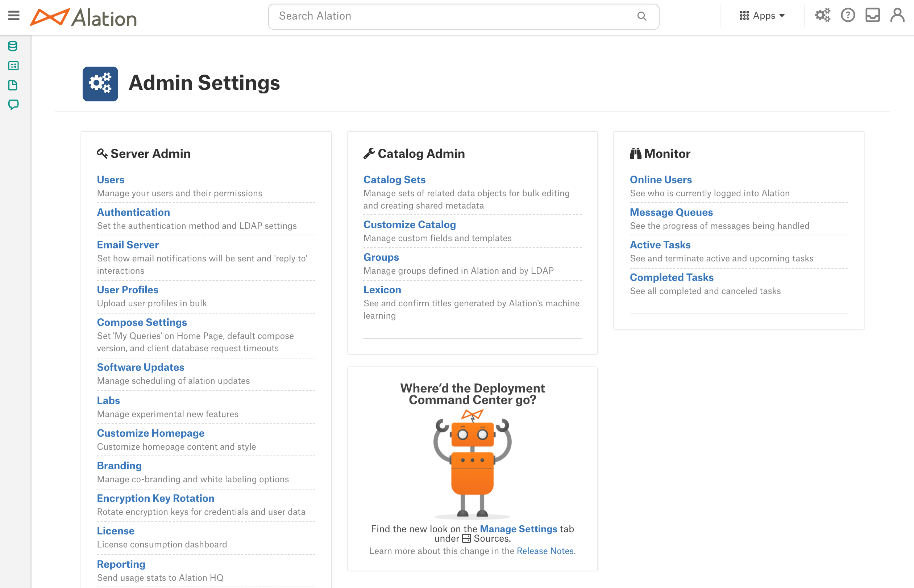Select the Catalog Sets menu item
Screen dimensions: 914x588
pyautogui.click(x=394, y=179)
